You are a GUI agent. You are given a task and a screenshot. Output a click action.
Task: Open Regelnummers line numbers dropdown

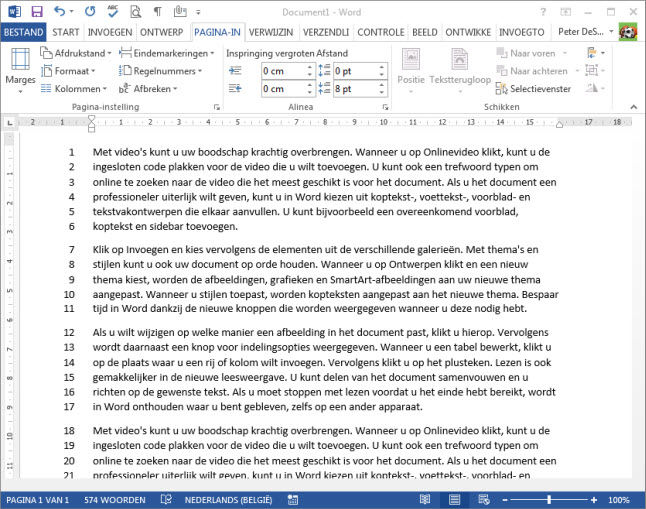coord(160,71)
